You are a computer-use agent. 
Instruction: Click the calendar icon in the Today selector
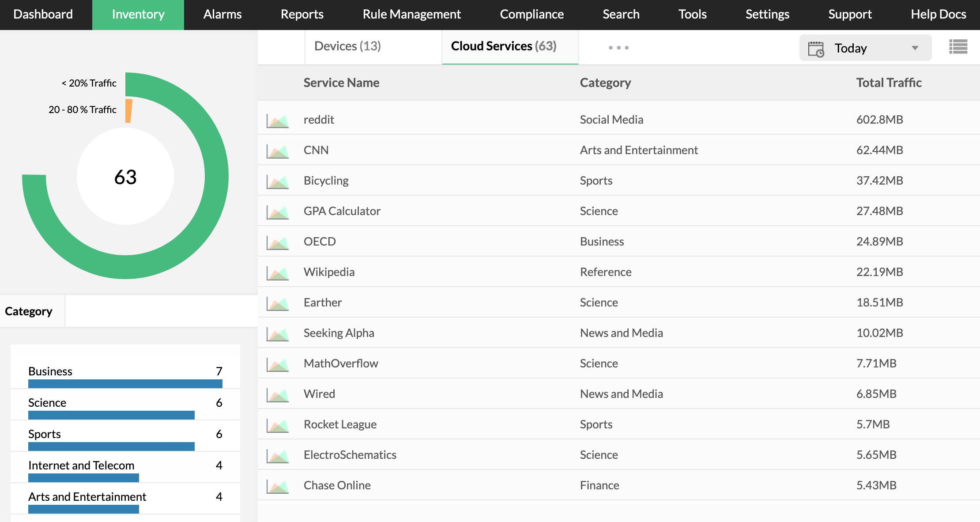816,48
